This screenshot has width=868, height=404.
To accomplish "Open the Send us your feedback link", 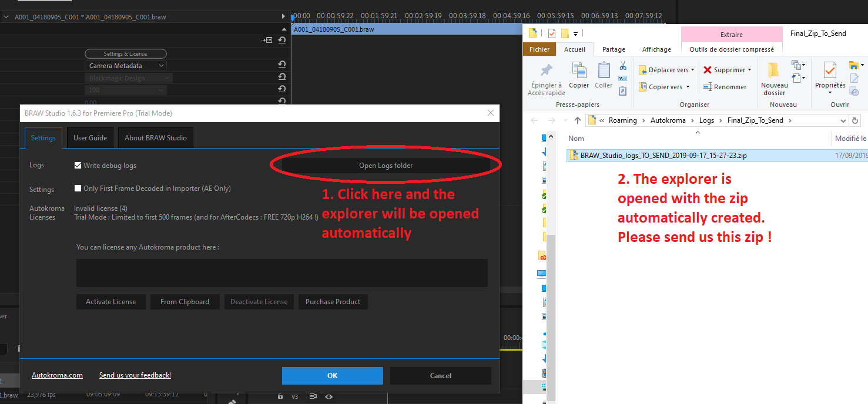I will click(135, 375).
